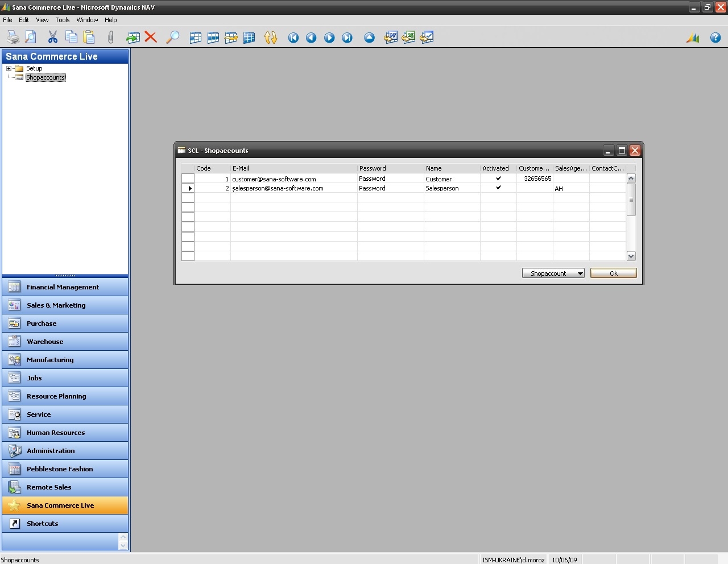Viewport: 728px width, 564px height.
Task: Toggle Activated checkmark for Customer row
Action: (x=498, y=179)
